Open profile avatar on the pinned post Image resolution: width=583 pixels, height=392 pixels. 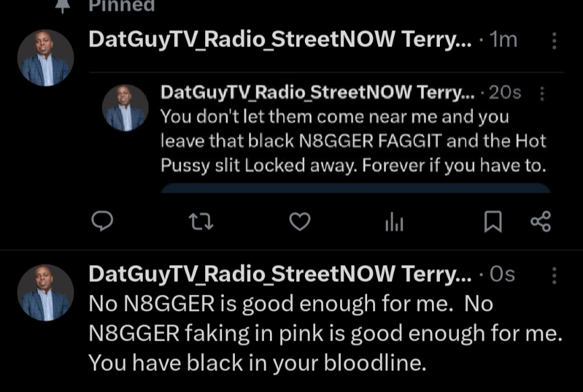[x=45, y=58]
